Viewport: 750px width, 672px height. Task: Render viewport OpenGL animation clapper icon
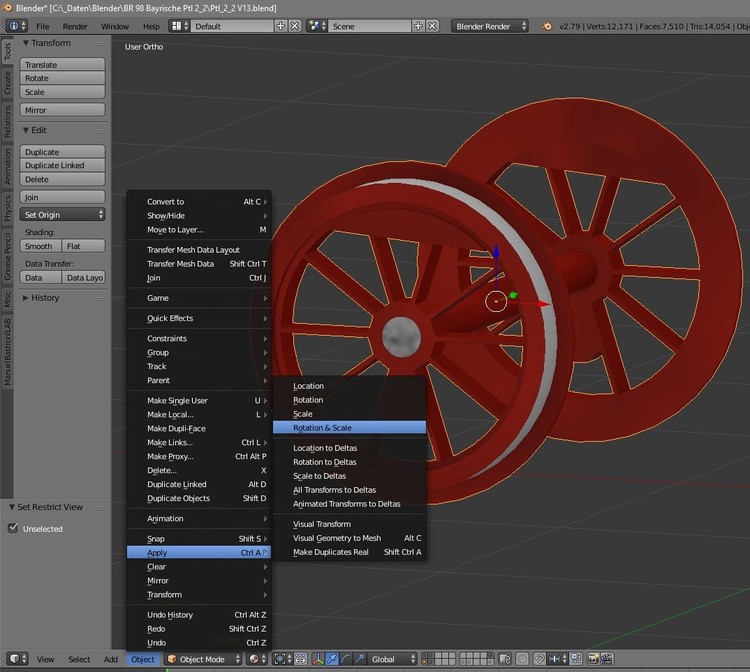607,659
